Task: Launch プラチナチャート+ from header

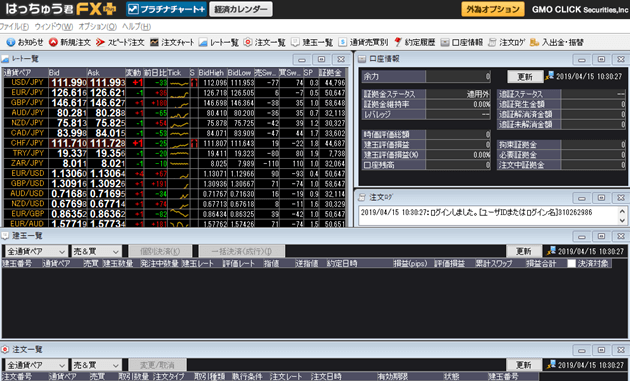Action: tap(167, 9)
